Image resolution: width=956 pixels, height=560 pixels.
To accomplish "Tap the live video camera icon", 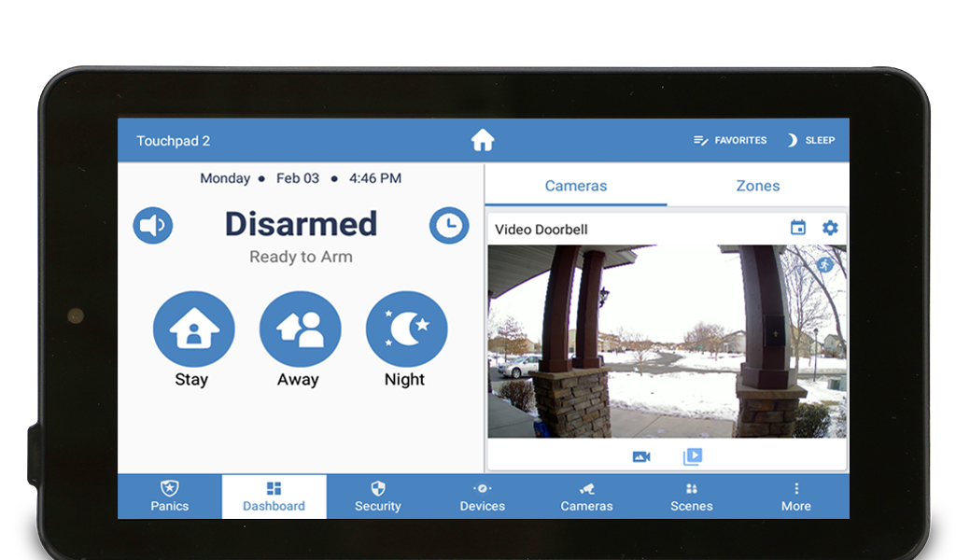I will [641, 456].
